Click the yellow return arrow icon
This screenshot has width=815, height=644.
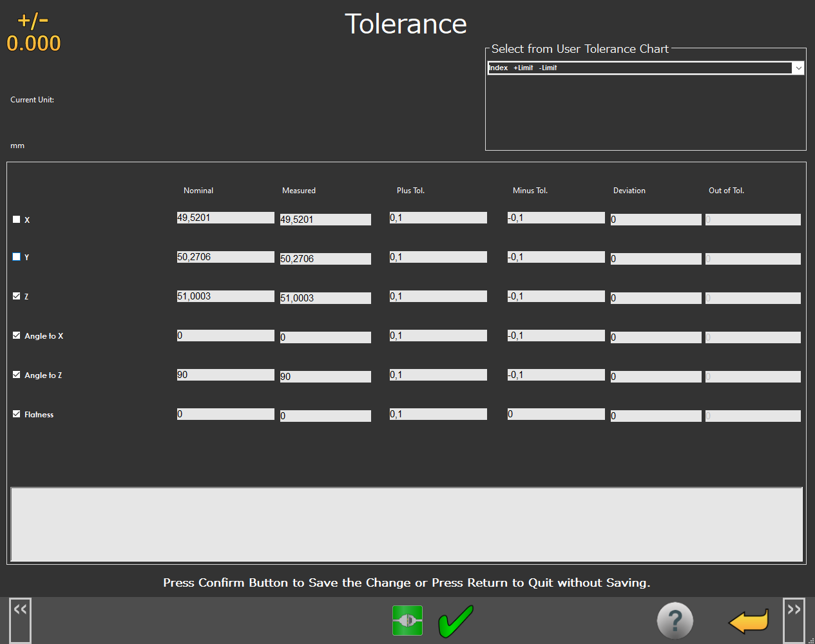click(748, 621)
